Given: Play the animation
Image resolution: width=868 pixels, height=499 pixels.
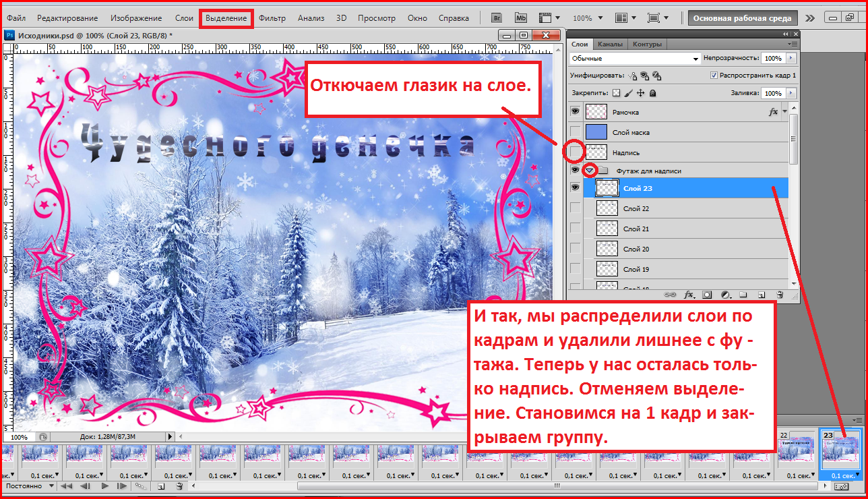Looking at the screenshot, I should [x=104, y=486].
